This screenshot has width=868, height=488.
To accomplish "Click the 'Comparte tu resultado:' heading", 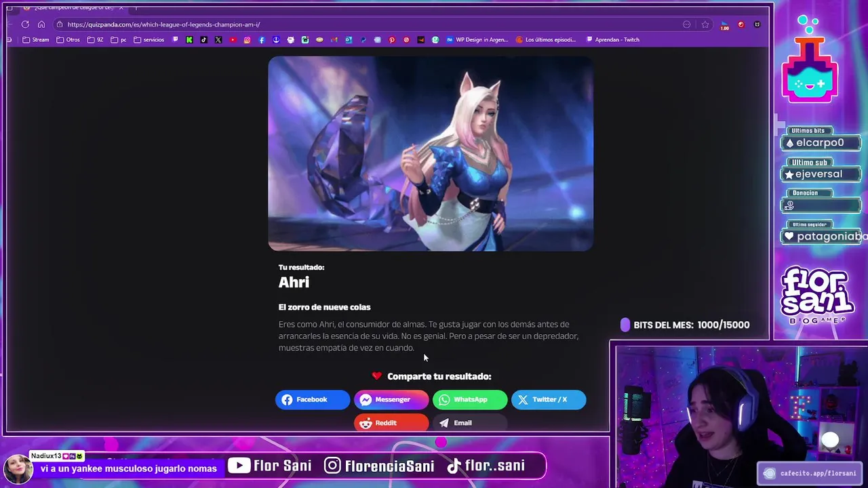I will (x=439, y=376).
